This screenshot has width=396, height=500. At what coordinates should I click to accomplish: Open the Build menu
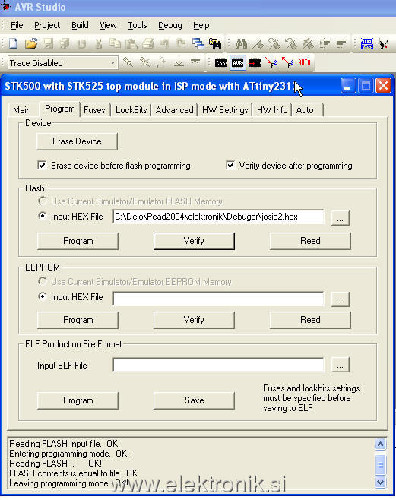(80, 25)
